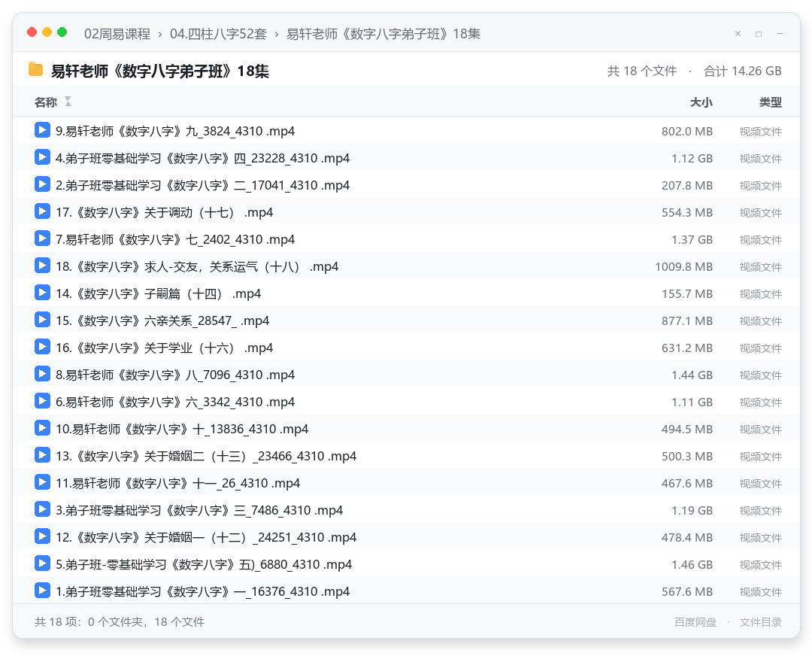Select file 3.弟子班零基础学习《数字八字》三_7486_4310 .mp4
The image size is (812, 656).
pyautogui.click(x=406, y=510)
